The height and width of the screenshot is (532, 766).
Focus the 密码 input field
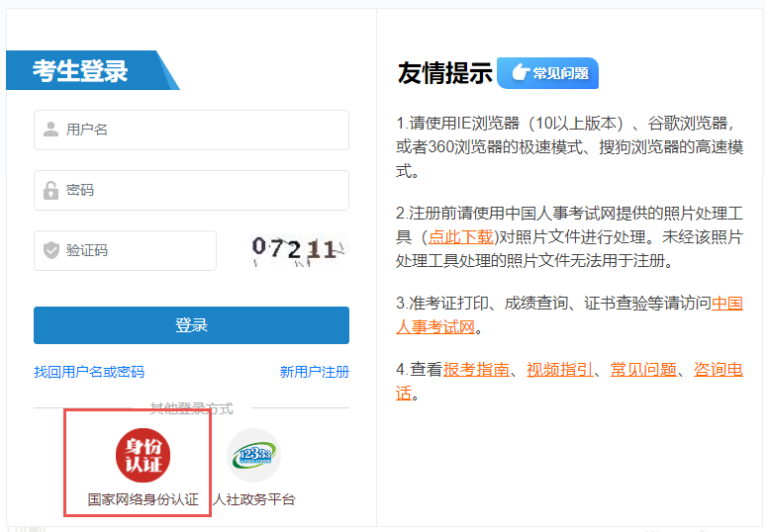203,190
